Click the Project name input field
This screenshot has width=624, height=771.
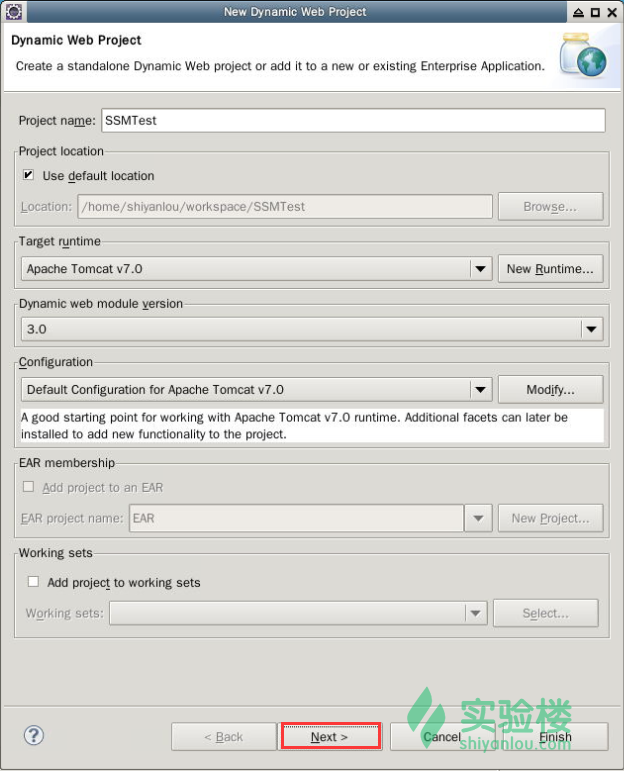353,120
